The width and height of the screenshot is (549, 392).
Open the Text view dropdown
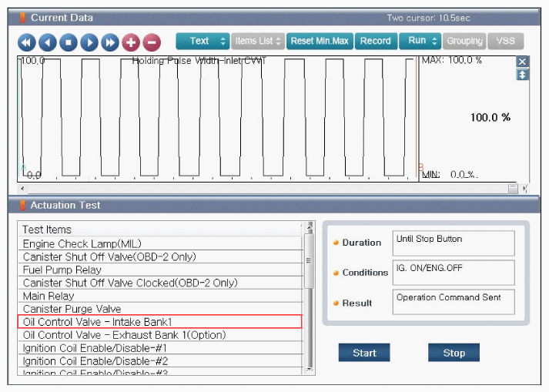pyautogui.click(x=202, y=41)
